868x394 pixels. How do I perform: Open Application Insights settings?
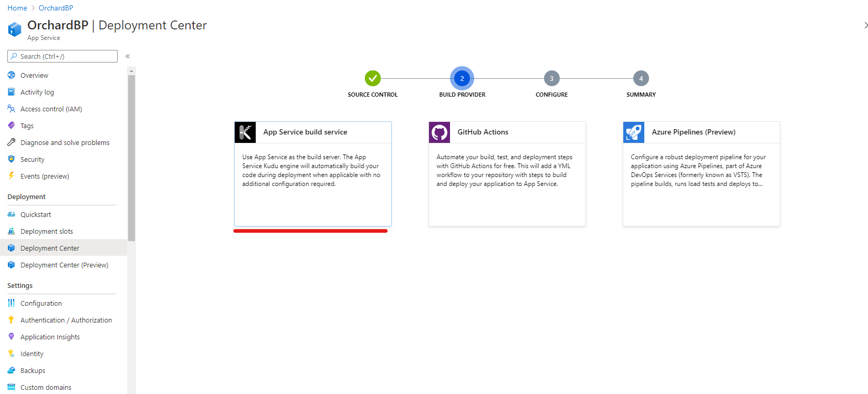click(64, 337)
